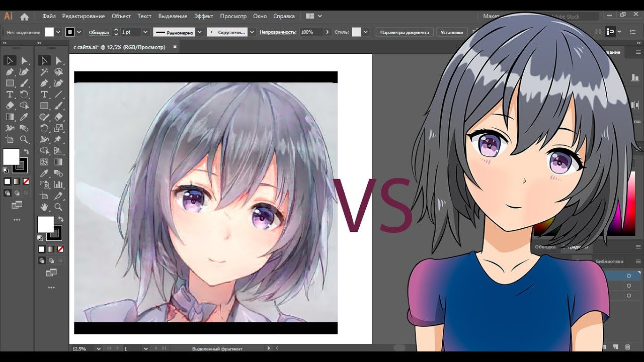Open the Объект menu
Viewport: 644px width, 362px height.
point(121,16)
